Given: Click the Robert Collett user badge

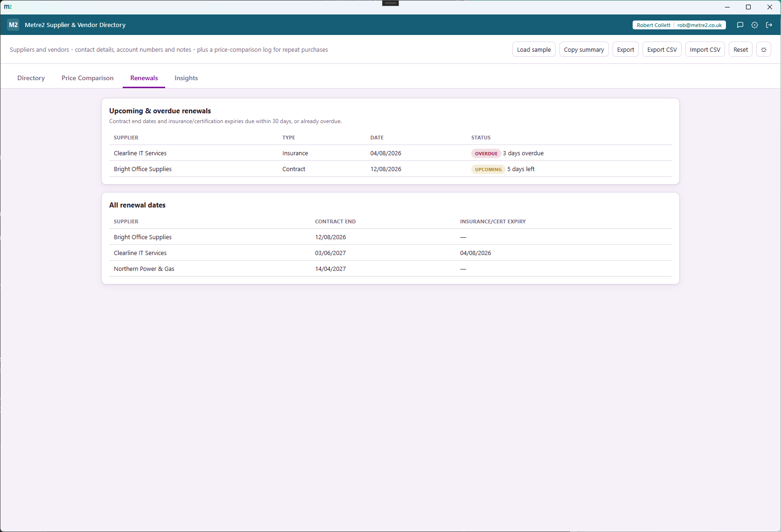Looking at the screenshot, I should pos(679,25).
